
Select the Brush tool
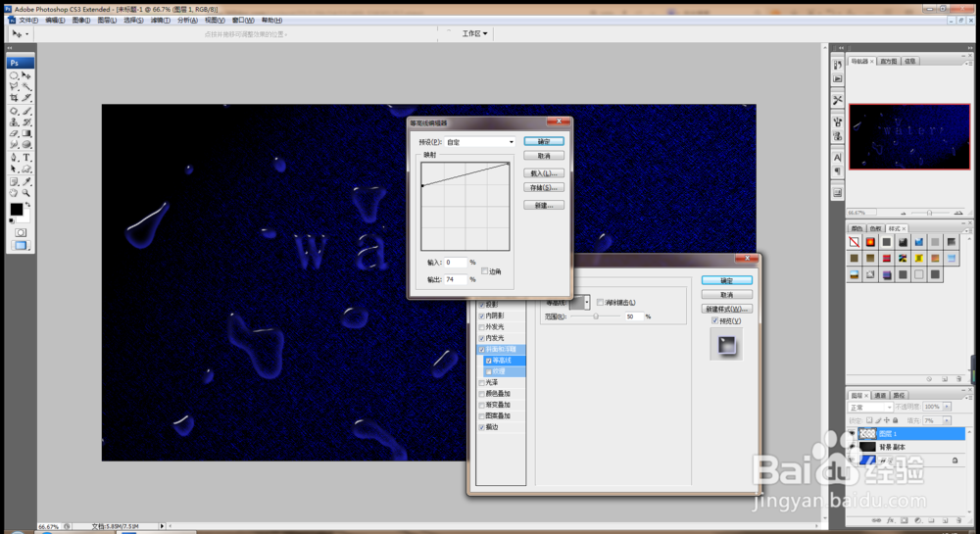[26, 111]
